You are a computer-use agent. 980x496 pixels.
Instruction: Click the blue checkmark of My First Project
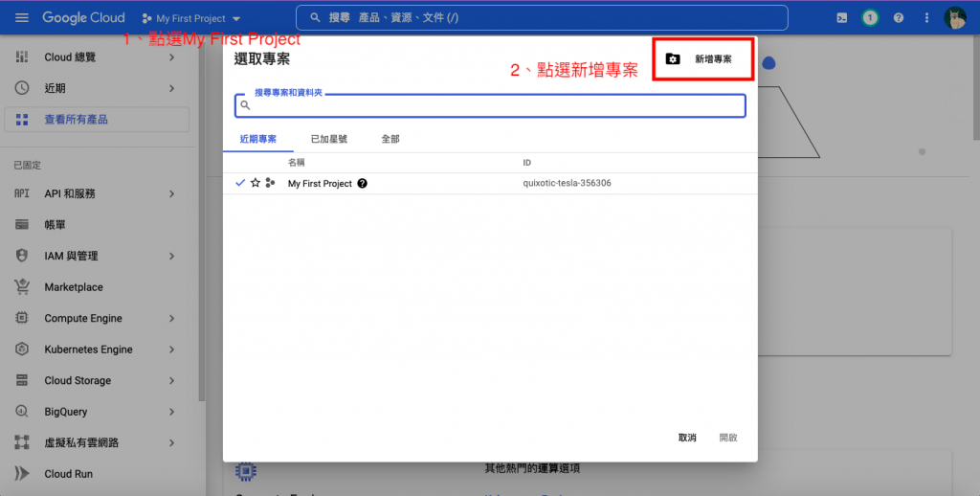tap(240, 183)
